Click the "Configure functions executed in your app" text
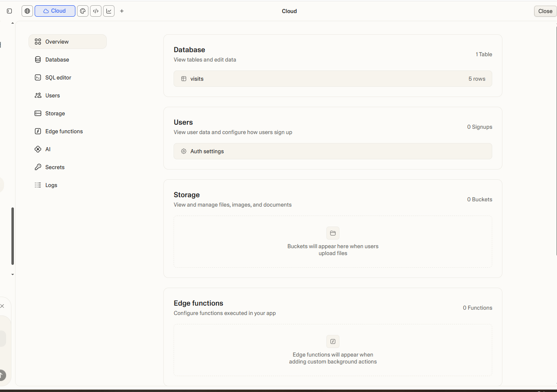The height and width of the screenshot is (392, 557). [225, 313]
